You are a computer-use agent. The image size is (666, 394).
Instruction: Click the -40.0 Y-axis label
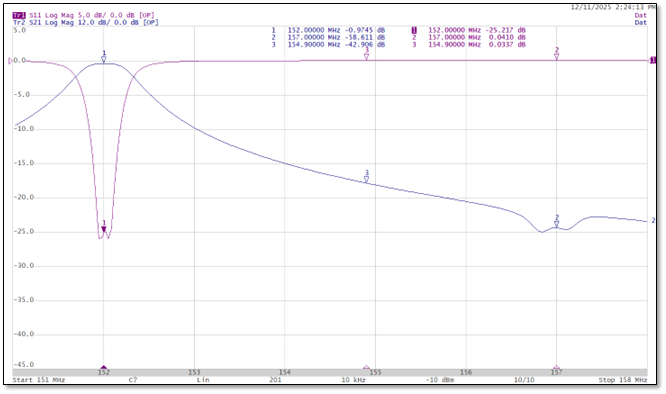click(23, 334)
